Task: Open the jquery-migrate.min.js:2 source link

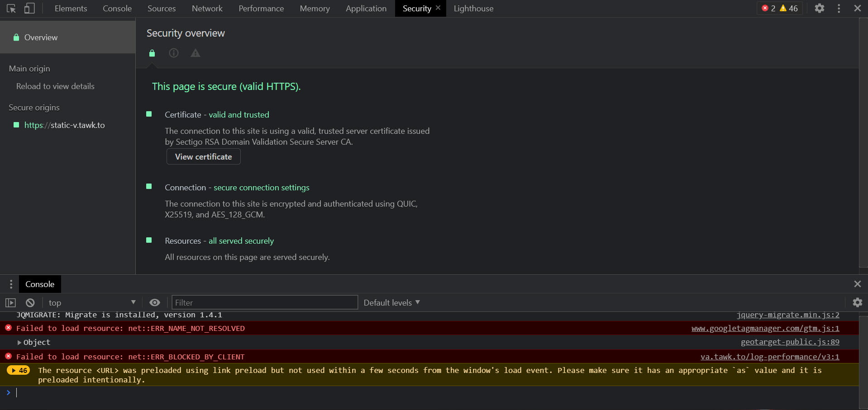Action: 787,315
